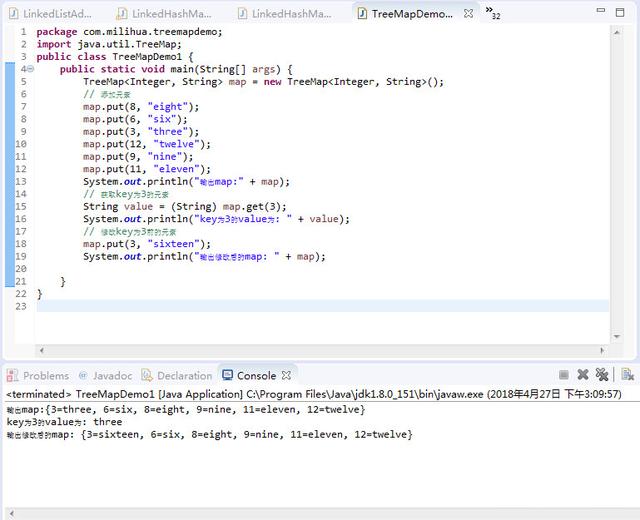The image size is (640, 520).
Task: Click Remove Launch icon in Console
Action: click(583, 375)
